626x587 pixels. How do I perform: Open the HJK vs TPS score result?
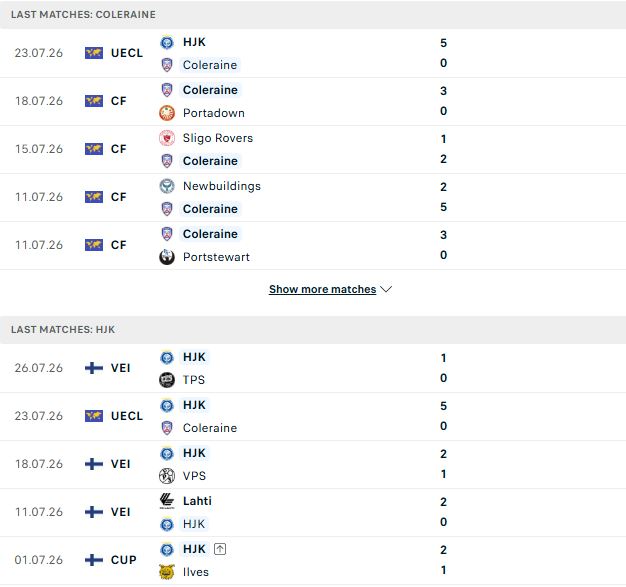[443, 368]
